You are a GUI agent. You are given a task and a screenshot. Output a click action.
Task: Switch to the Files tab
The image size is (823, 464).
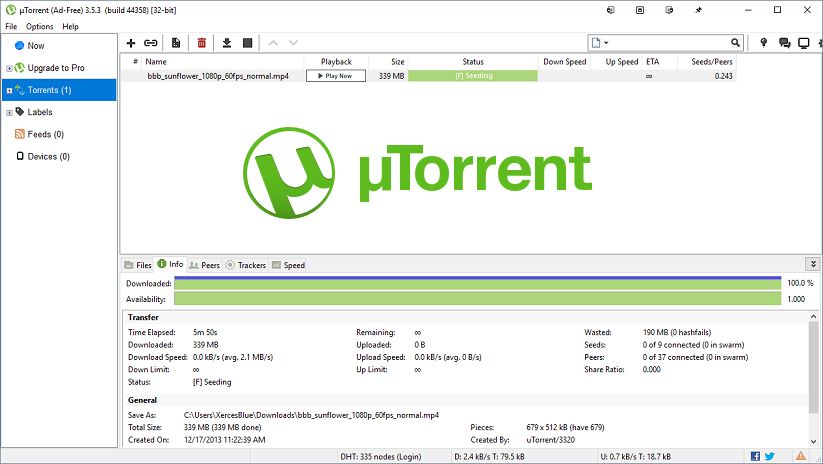[138, 265]
